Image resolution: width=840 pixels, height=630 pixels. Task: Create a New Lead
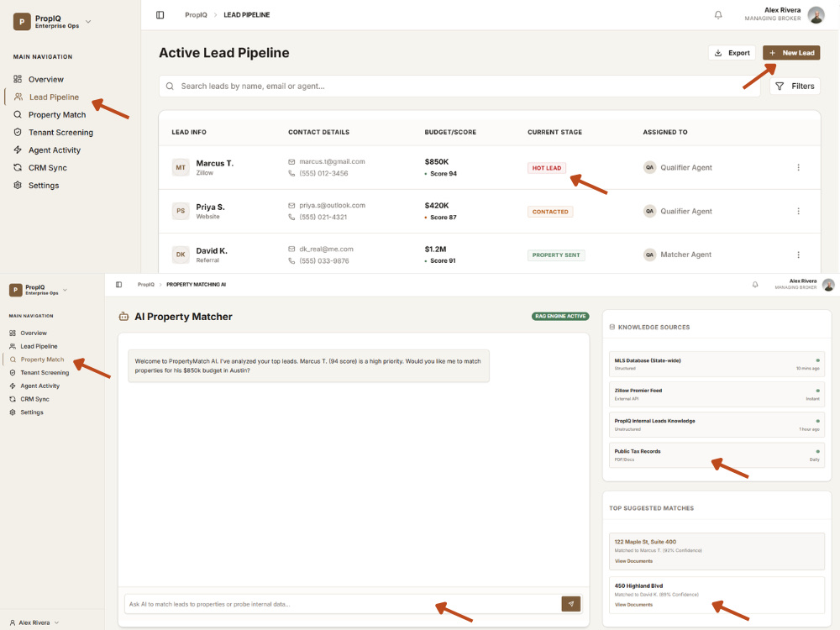(x=791, y=53)
